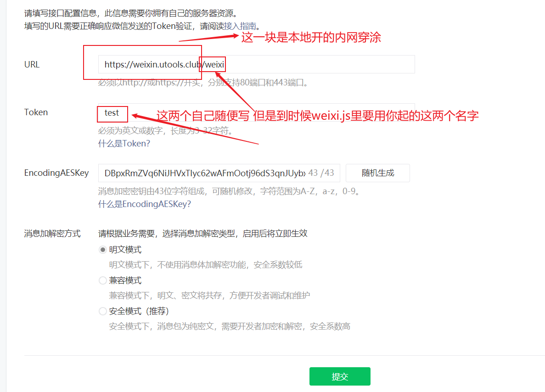Focus the Token input field containing test
This screenshot has height=392, width=545.
[x=184, y=113]
